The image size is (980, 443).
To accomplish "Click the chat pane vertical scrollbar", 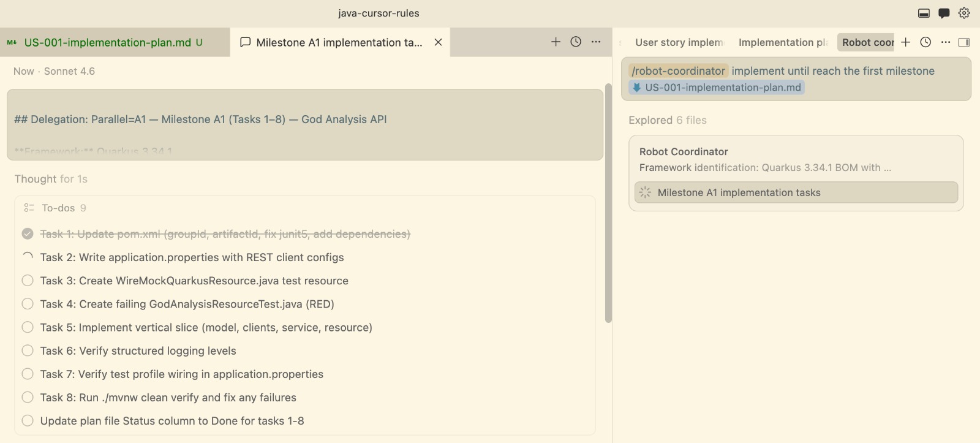I will tap(608, 202).
